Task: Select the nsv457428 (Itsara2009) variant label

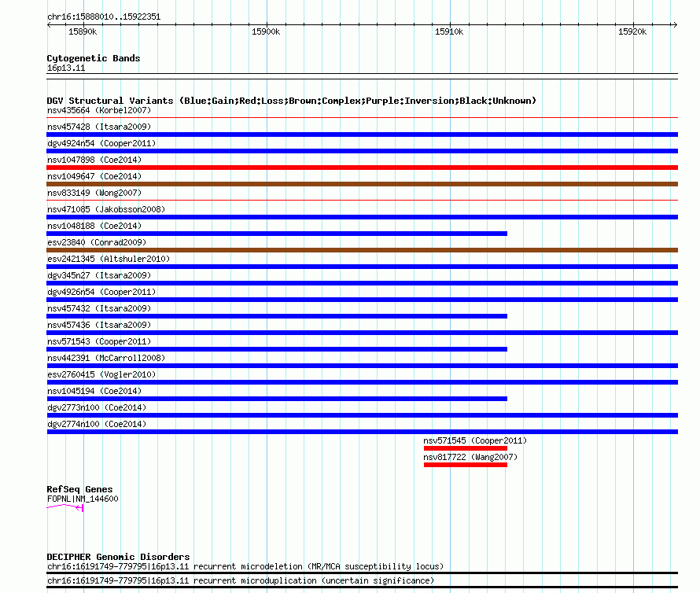Action: (99, 127)
